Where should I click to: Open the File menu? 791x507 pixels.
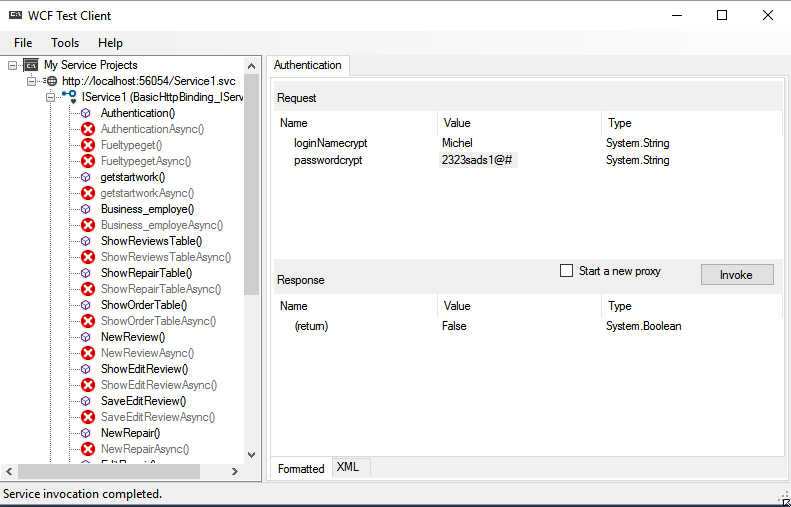(23, 43)
